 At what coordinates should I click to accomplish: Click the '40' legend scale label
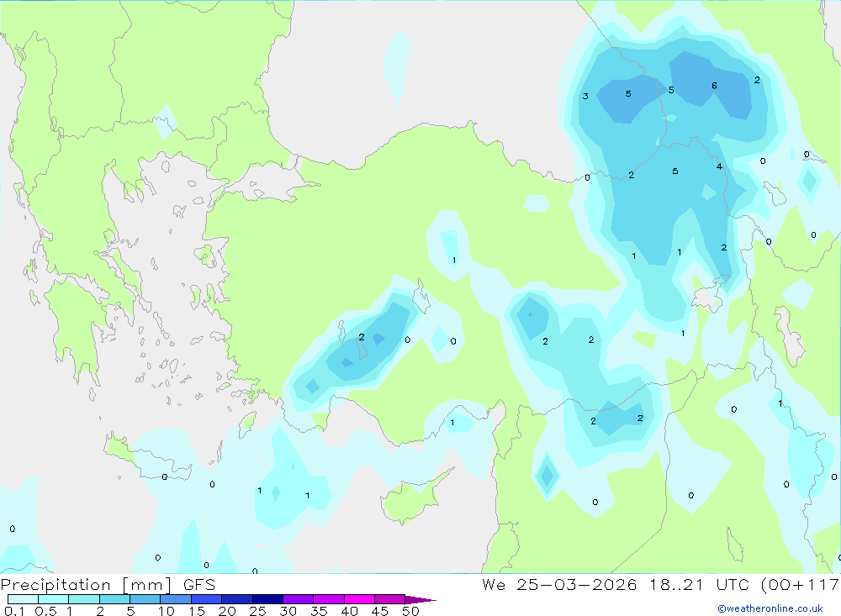click(349, 611)
